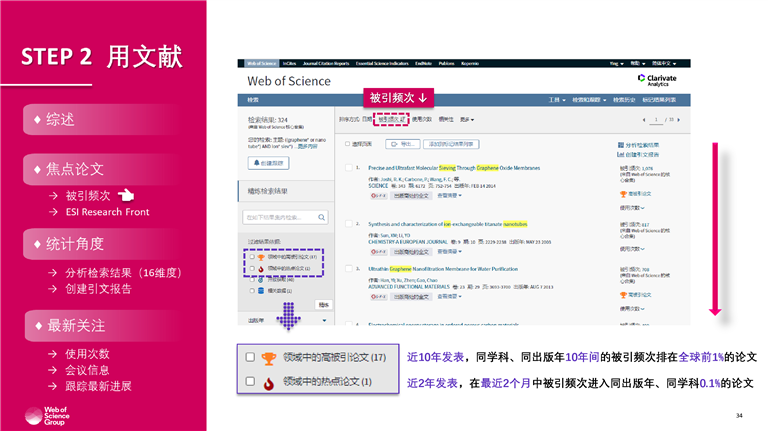Tick the 选择页面 select-page checkbox
Viewport: 768px width, 431px height.
tap(347, 144)
